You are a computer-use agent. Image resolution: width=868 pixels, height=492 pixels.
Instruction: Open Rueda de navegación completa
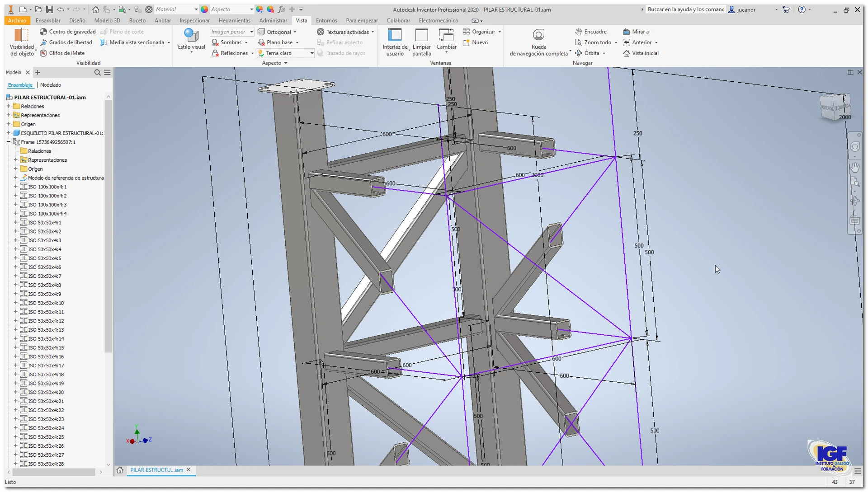[x=539, y=42]
